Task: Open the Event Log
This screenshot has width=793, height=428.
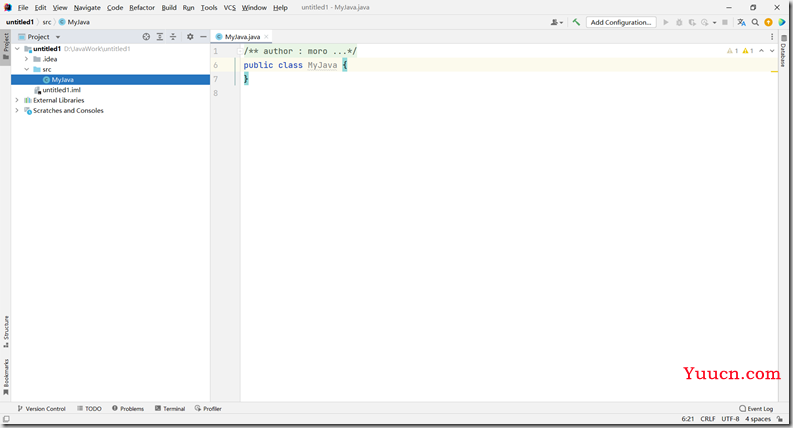Action: (756, 409)
